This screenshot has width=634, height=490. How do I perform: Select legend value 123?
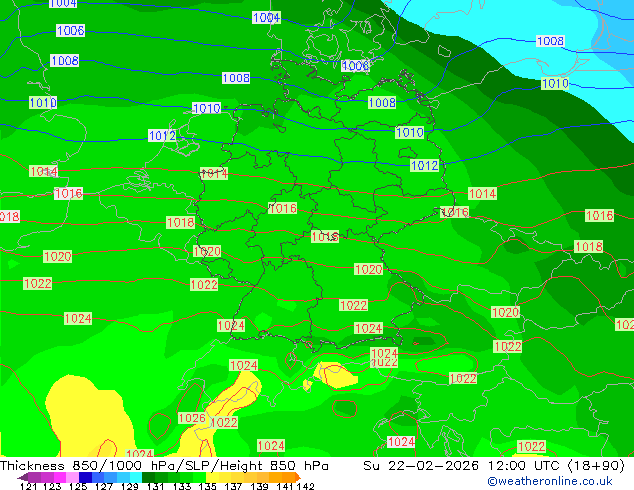(52, 486)
